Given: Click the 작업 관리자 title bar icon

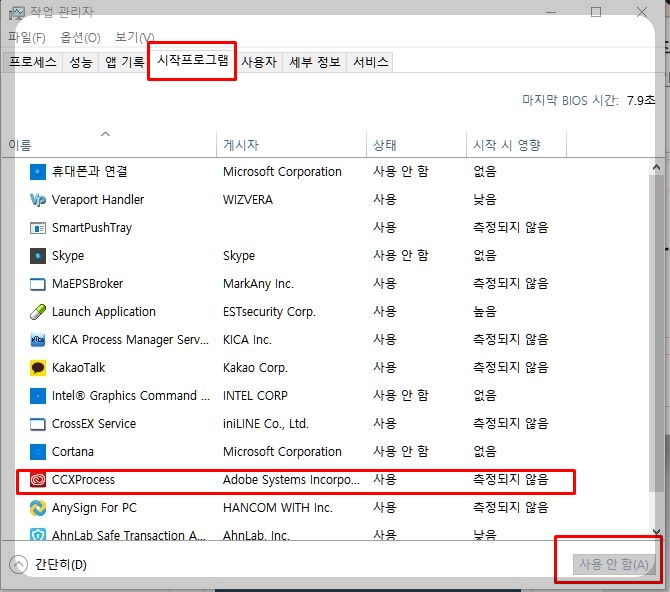Looking at the screenshot, I should click(x=16, y=13).
